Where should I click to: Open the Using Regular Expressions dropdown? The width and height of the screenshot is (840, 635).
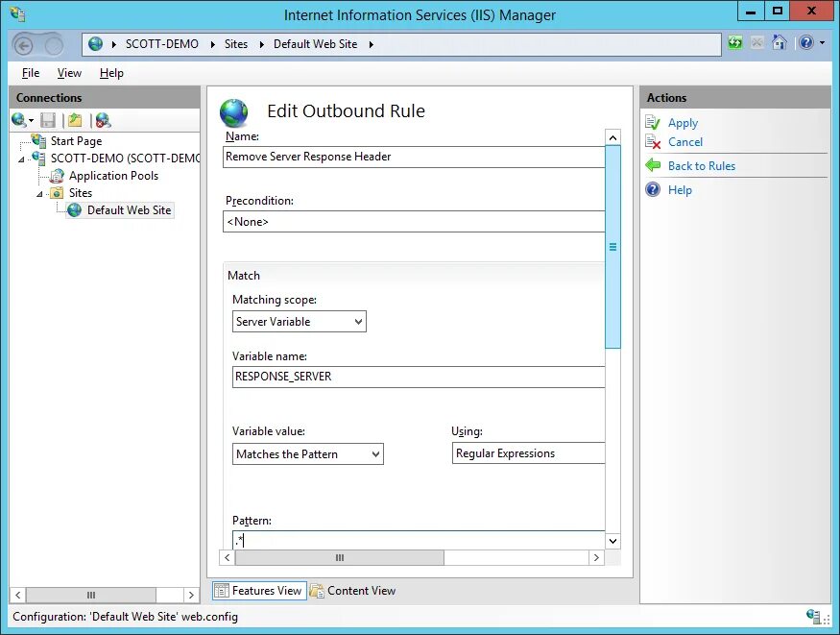[x=528, y=453]
